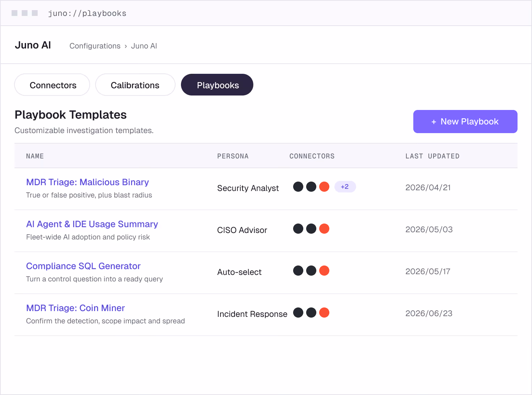Image resolution: width=532 pixels, height=395 pixels.
Task: Sort by the NAME column header
Action: click(x=35, y=156)
